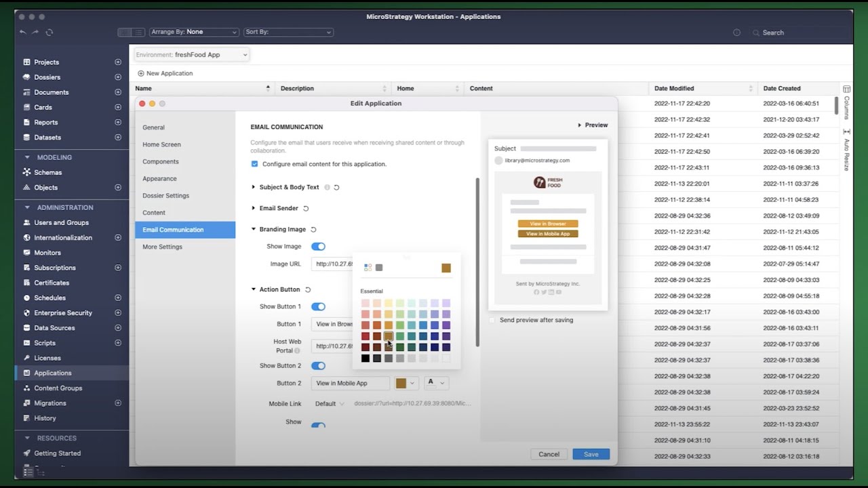This screenshot has height=488, width=868.
Task: Add new item next to Dossiers
Action: [x=118, y=77]
